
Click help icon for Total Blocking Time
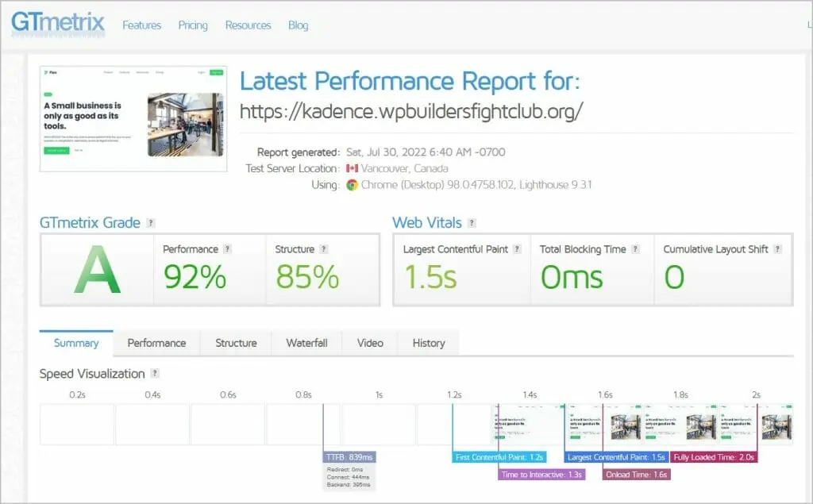click(635, 249)
